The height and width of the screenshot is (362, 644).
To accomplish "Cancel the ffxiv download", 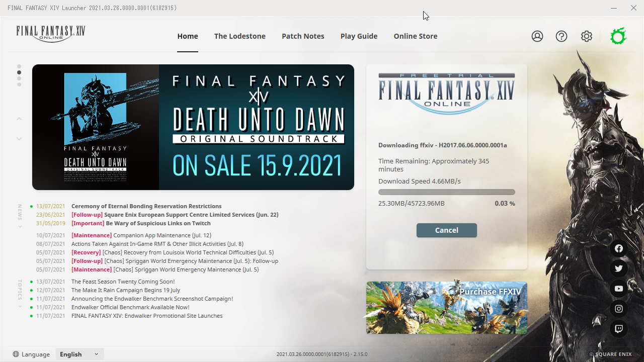I will click(x=446, y=230).
